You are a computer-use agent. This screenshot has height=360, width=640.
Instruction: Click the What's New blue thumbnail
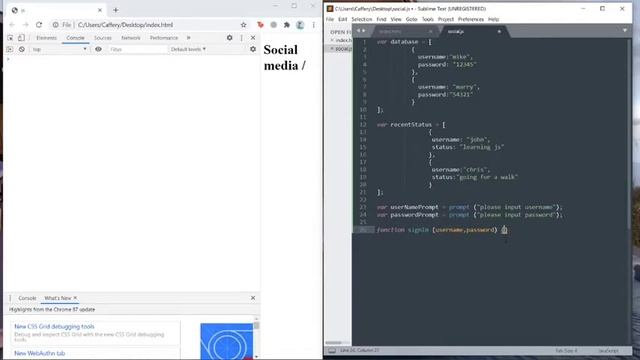pyautogui.click(x=227, y=341)
